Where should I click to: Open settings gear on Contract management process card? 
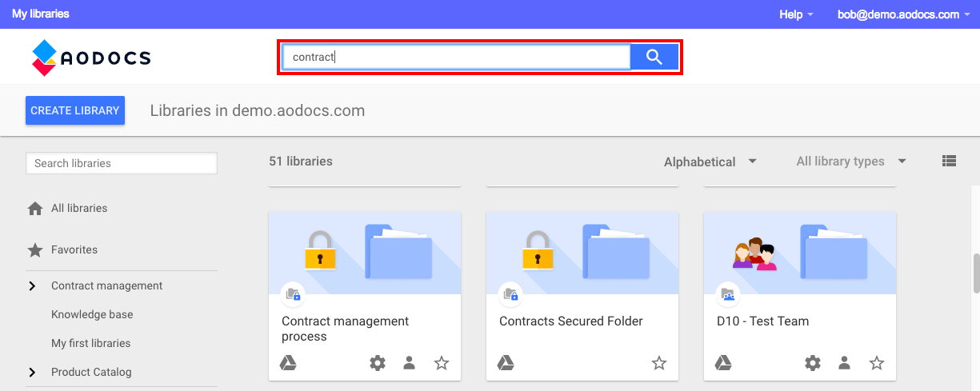[x=378, y=363]
